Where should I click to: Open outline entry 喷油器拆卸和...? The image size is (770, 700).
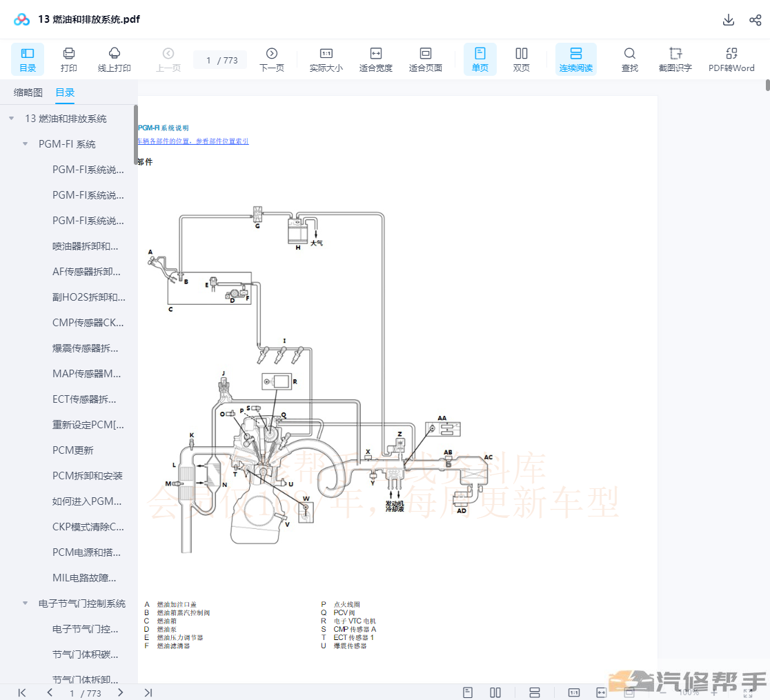point(85,246)
